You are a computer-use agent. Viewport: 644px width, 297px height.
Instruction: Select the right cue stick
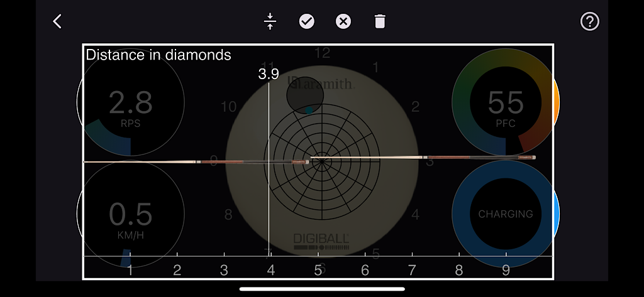pyautogui.click(x=423, y=157)
